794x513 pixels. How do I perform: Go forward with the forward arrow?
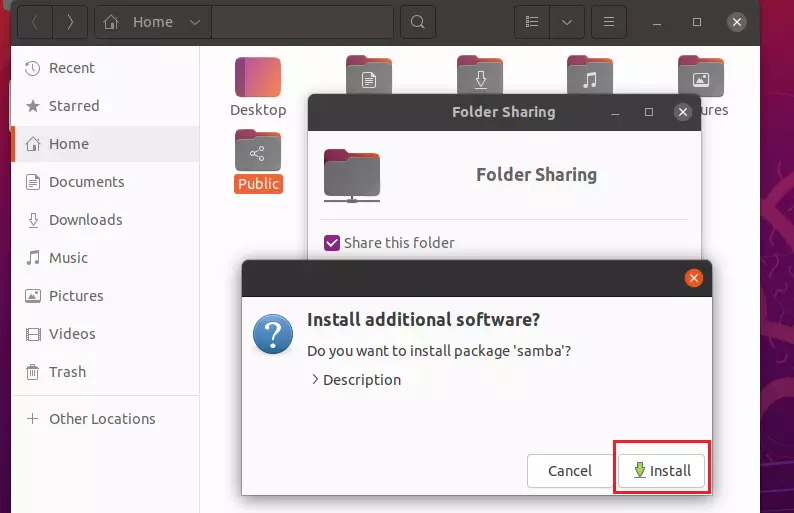70,22
